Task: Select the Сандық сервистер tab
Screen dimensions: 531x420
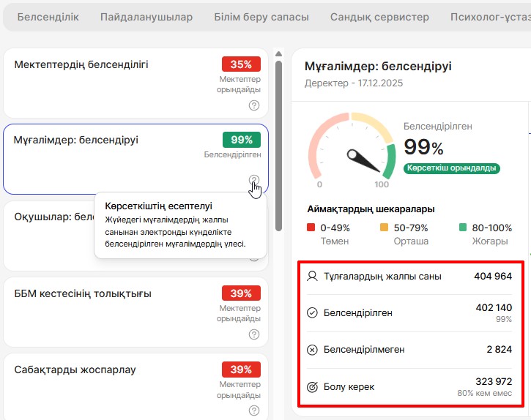Action: coord(379,17)
